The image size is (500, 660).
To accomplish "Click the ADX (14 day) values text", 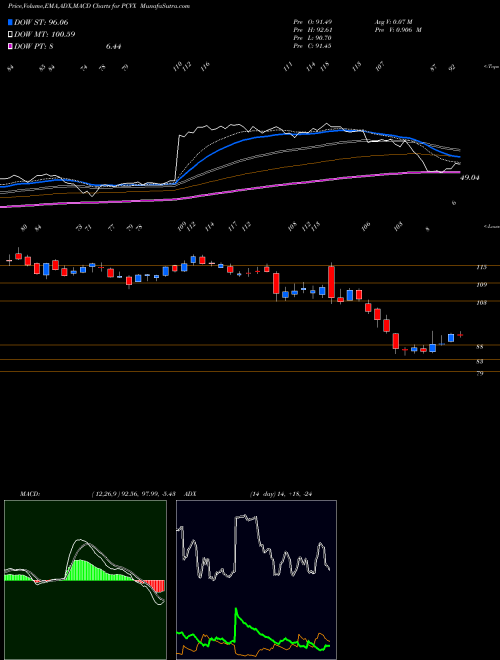I will point(280,494).
